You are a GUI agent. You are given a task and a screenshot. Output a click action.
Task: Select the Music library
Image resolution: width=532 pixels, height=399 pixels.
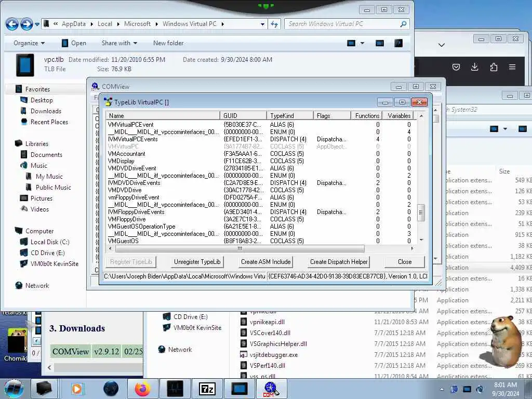38,166
